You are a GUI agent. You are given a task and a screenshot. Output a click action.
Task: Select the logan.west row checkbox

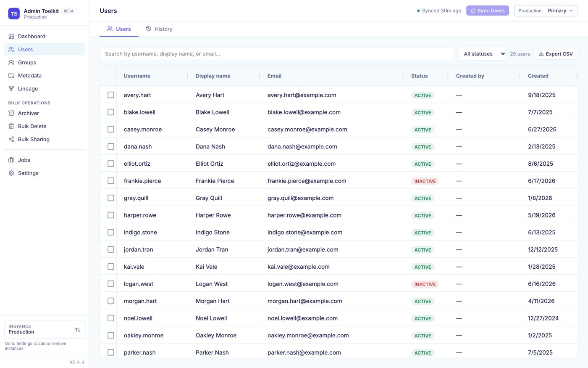point(111,284)
